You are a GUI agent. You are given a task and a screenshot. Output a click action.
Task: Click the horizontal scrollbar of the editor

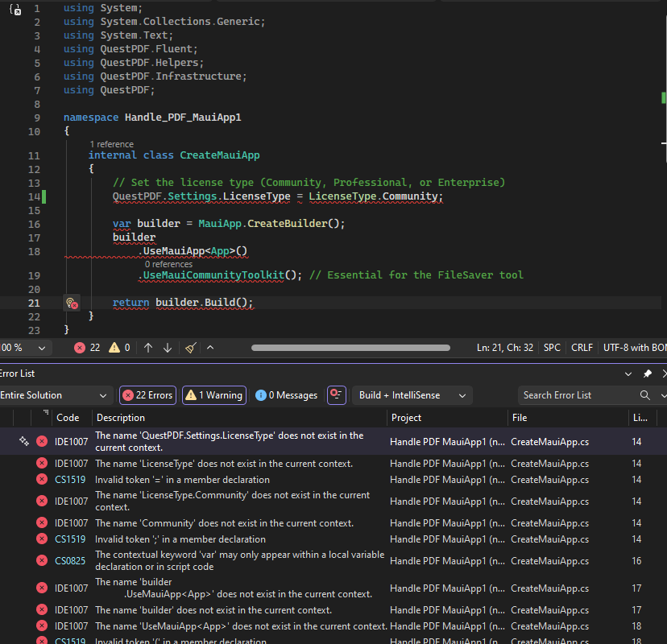pos(350,348)
